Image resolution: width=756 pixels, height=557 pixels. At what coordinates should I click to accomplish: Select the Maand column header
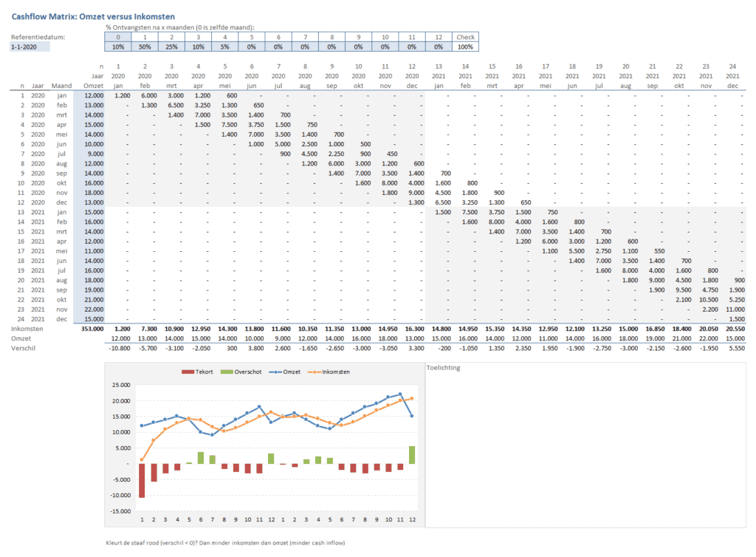62,86
